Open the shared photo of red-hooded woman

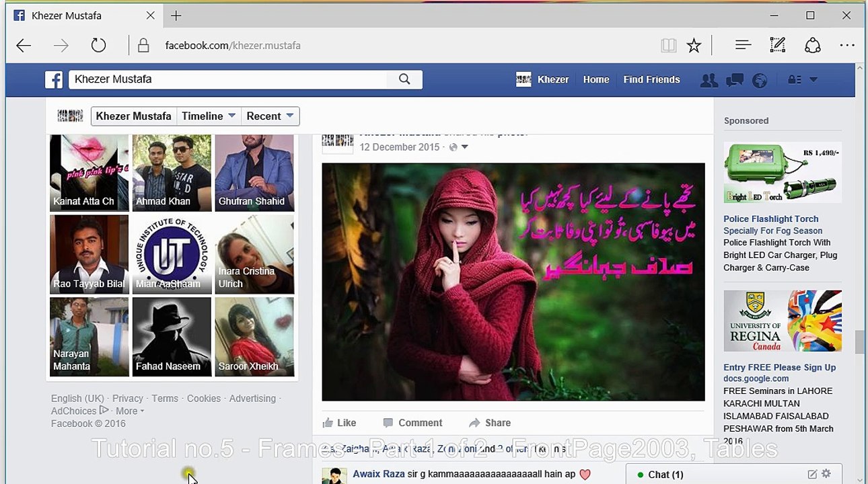[x=513, y=282]
